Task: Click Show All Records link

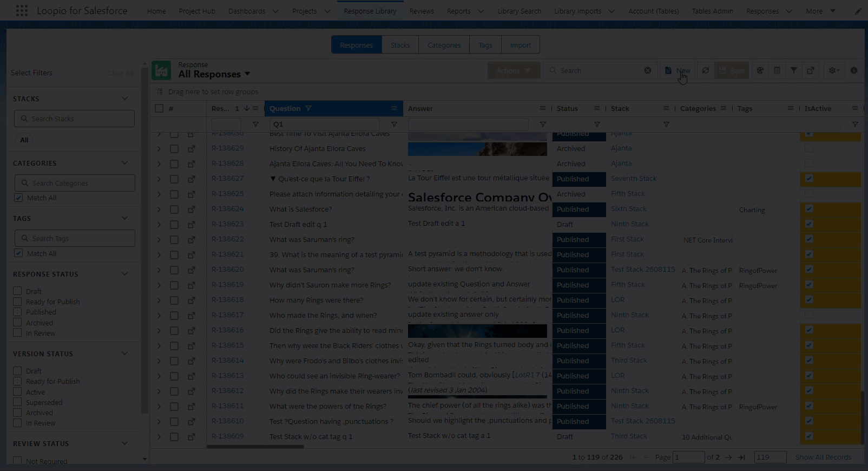Action: click(x=823, y=457)
